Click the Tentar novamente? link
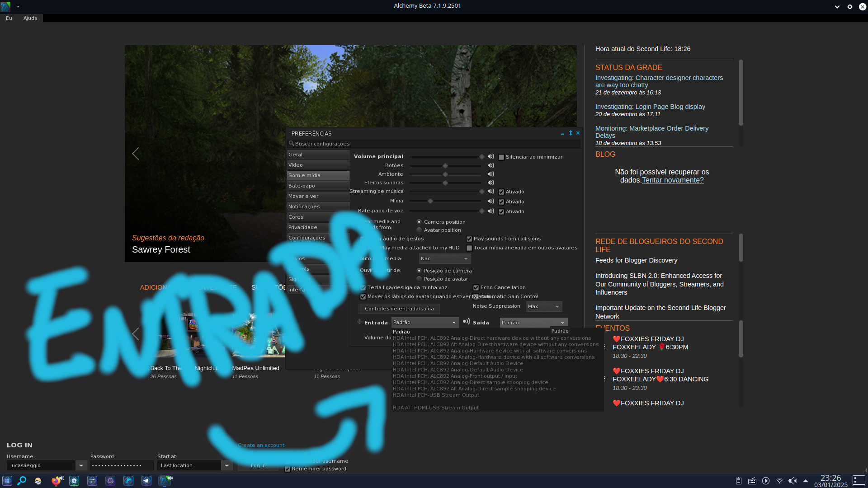This screenshot has height=488, width=868. tap(673, 180)
